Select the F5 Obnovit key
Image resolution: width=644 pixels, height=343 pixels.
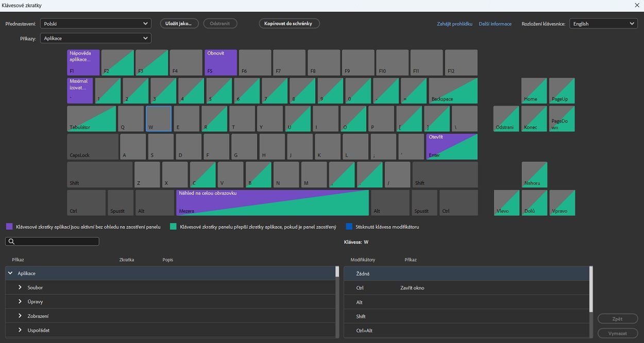pyautogui.click(x=221, y=62)
